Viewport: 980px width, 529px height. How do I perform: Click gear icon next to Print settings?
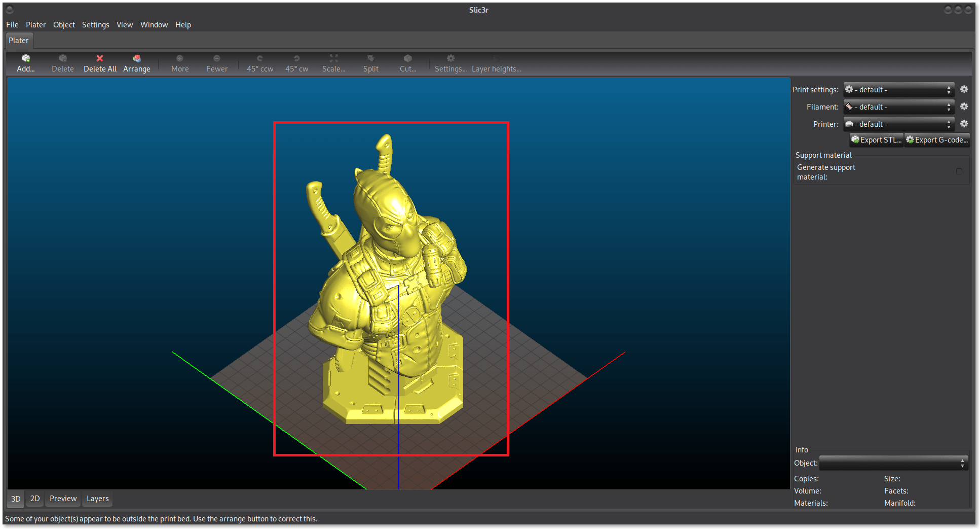coord(964,89)
